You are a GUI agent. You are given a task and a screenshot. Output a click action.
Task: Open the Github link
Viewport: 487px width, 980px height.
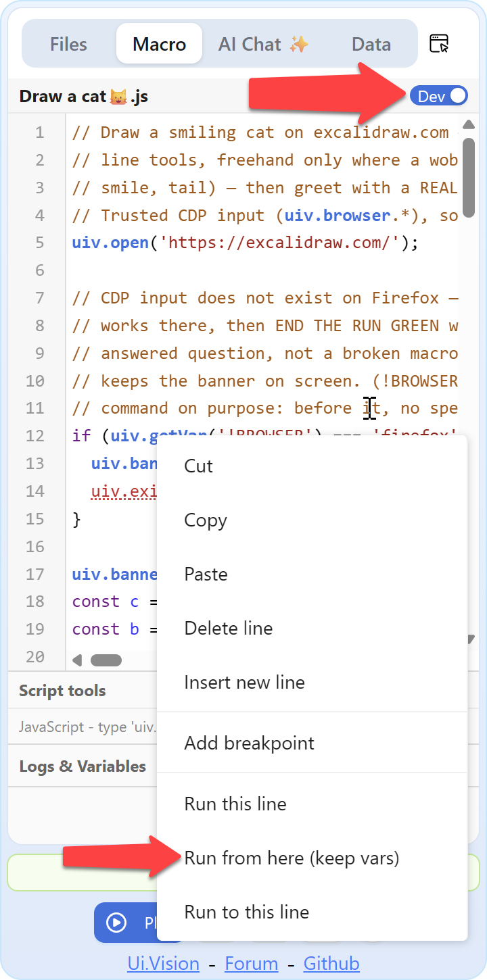pos(331,963)
